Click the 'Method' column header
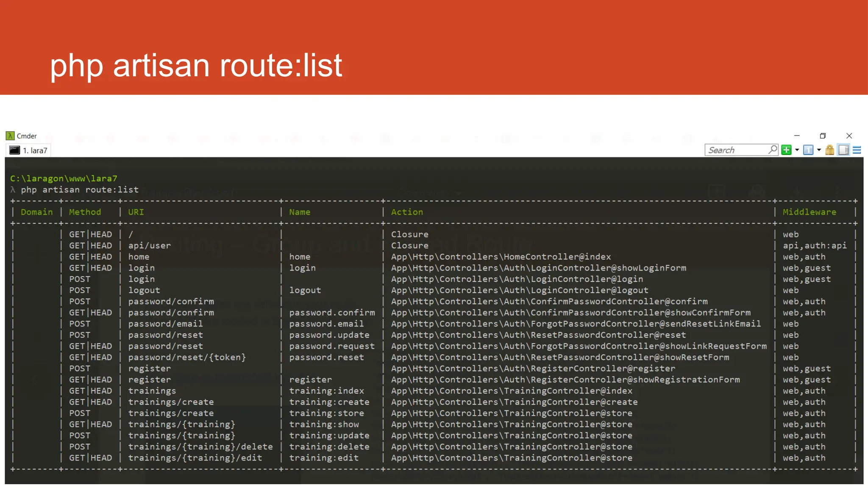Viewport: 868px width, 488px height. [85, 212]
